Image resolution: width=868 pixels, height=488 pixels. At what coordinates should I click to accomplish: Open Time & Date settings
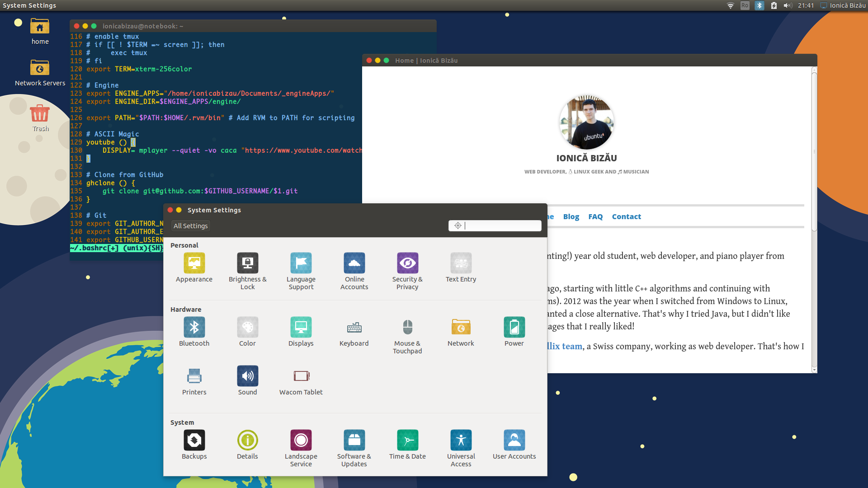[x=407, y=441]
